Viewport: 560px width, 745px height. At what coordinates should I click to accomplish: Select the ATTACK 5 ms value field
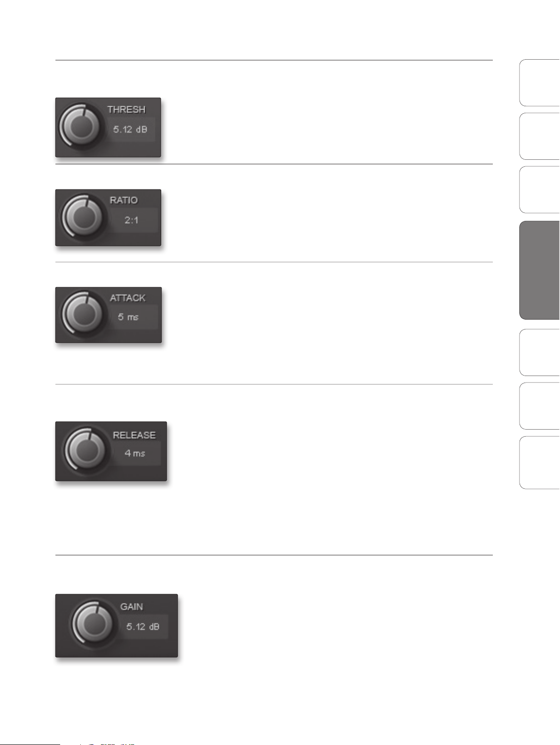(128, 317)
